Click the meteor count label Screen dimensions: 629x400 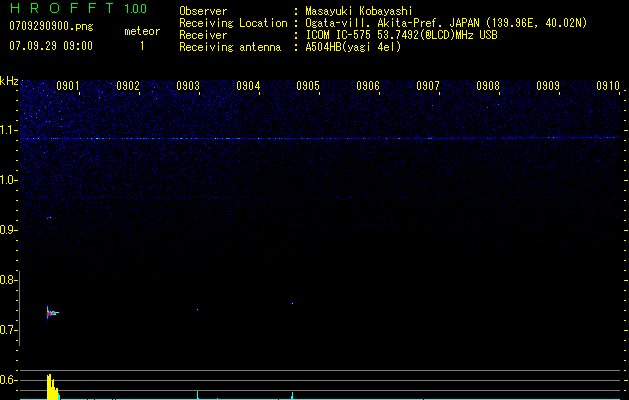[x=142, y=31]
